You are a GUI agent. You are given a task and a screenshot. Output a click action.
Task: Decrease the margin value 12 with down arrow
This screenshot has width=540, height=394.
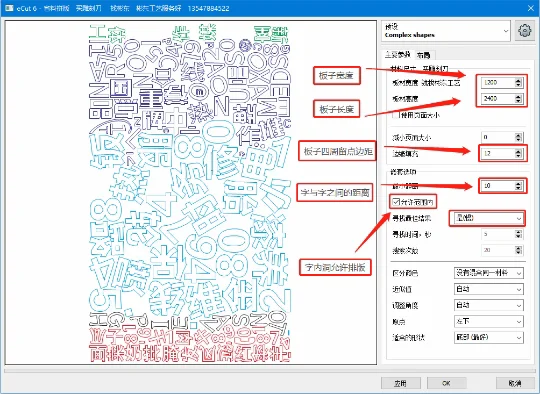point(519,156)
